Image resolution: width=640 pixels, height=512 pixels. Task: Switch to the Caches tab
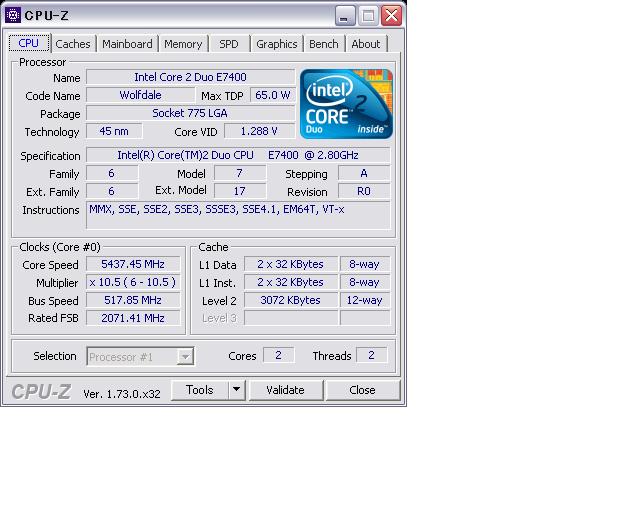(73, 44)
